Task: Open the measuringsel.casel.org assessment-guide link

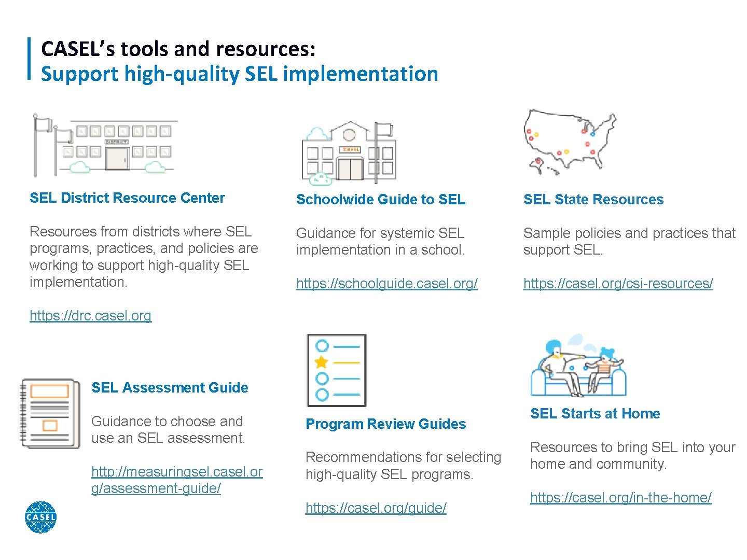Action: coord(177,480)
